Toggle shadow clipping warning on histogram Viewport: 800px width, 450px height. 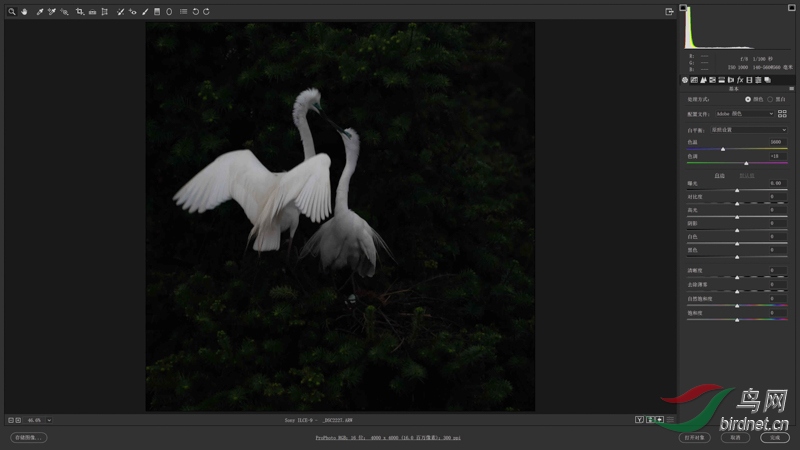point(683,7)
